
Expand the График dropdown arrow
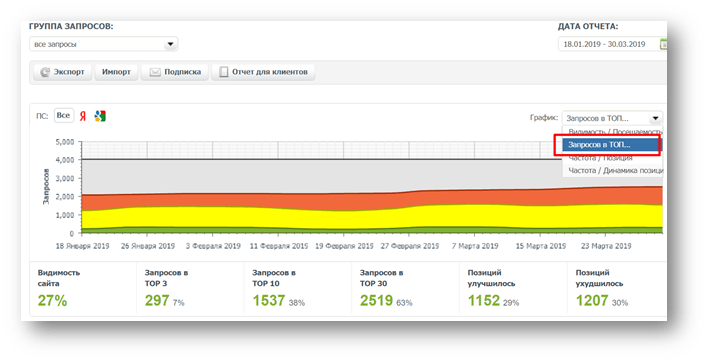[x=655, y=118]
